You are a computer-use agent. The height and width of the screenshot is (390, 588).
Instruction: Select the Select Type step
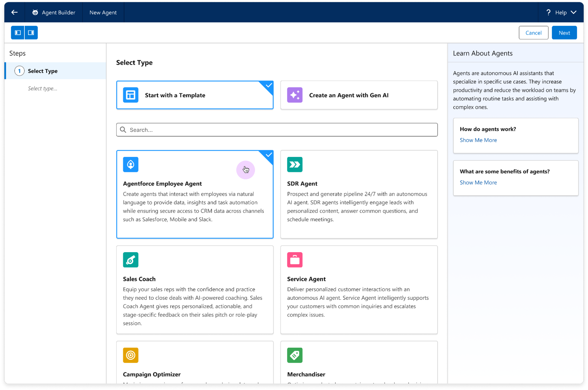point(43,71)
